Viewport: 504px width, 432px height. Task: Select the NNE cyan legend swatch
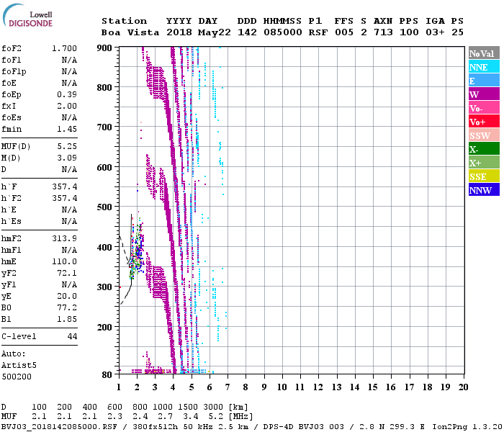pos(484,67)
